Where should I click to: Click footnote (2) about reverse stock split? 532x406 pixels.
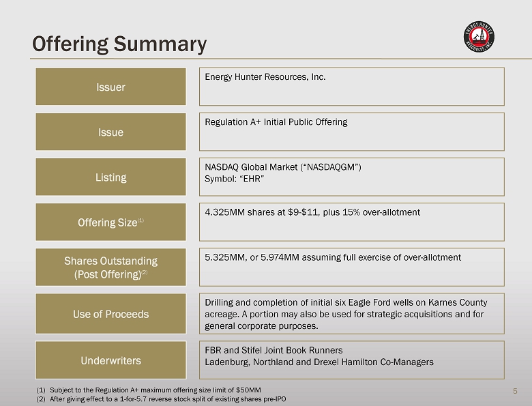[x=161, y=399]
